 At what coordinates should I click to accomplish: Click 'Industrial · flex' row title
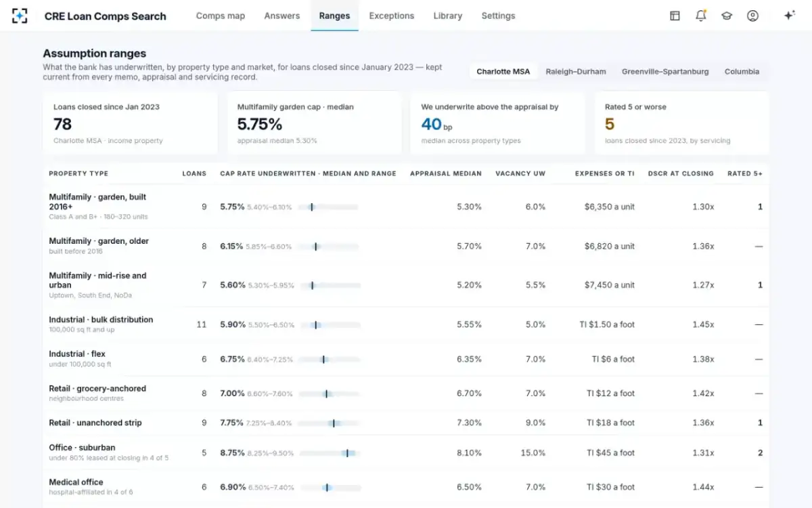click(77, 354)
